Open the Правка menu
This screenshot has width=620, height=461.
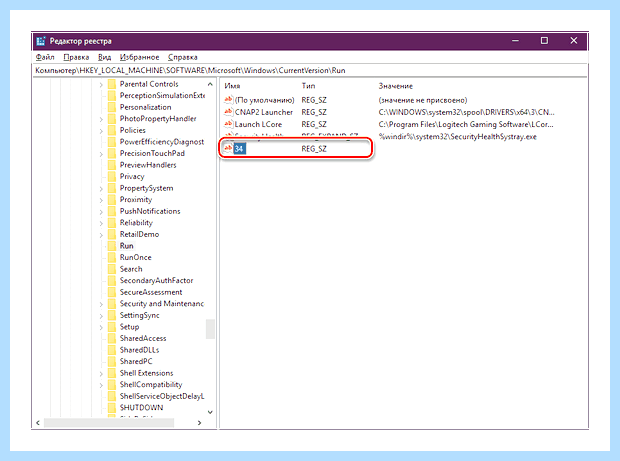(76, 57)
